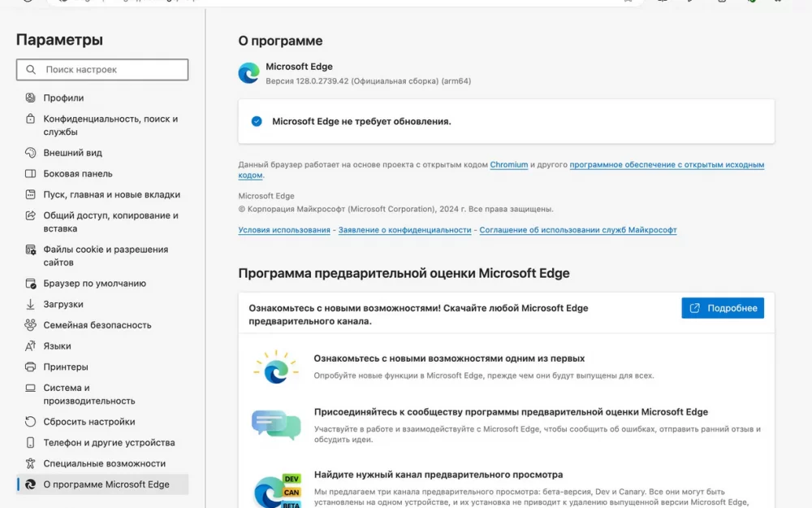Click the default browser icon beside Браузер по умолчанию

(31, 284)
